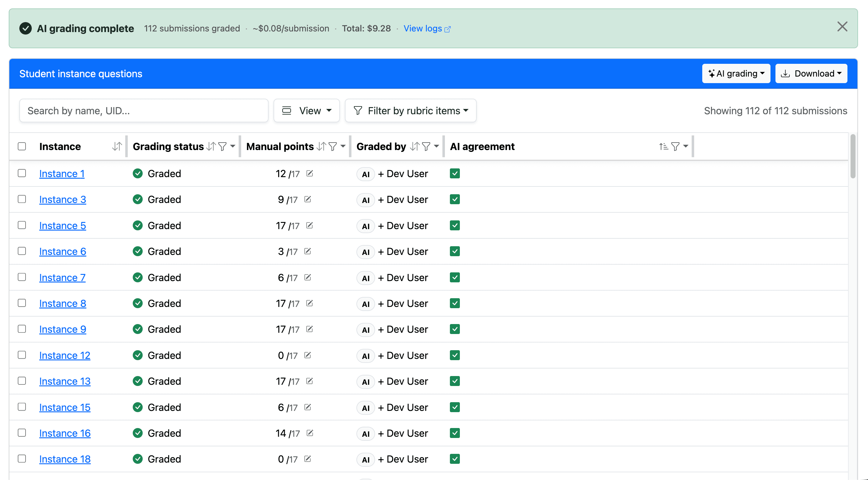This screenshot has width=868, height=480.
Task: Edit manual points for Instance 7
Action: click(x=308, y=277)
